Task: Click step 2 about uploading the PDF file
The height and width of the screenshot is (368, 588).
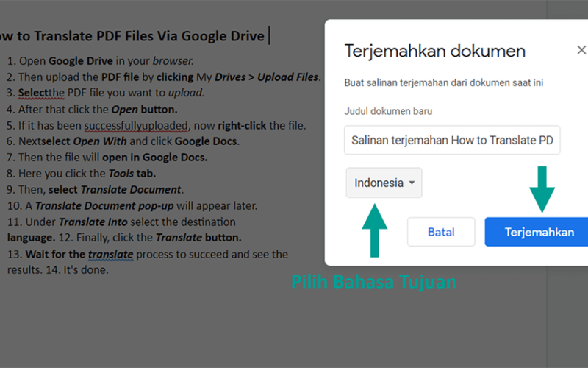Action: pos(163,77)
